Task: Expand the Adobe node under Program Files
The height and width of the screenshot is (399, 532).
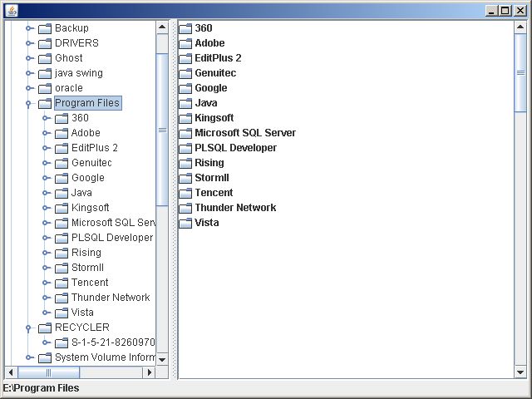Action: [x=47, y=133]
